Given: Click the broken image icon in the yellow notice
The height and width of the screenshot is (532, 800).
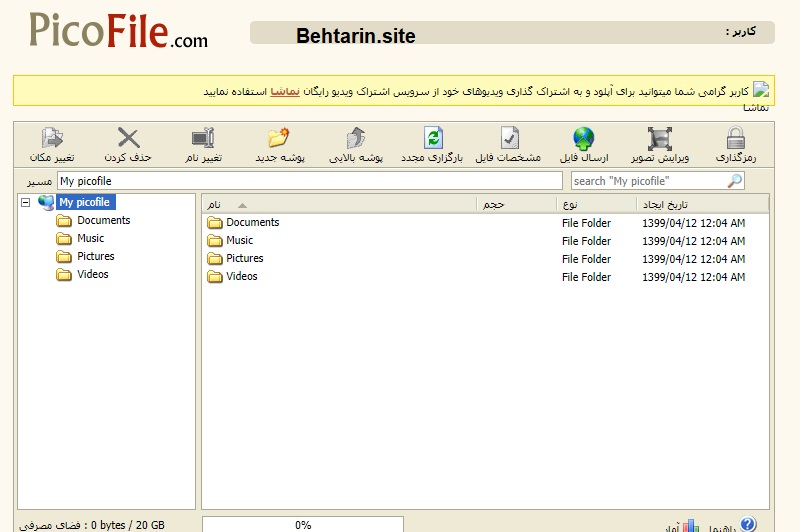Looking at the screenshot, I should [x=761, y=90].
